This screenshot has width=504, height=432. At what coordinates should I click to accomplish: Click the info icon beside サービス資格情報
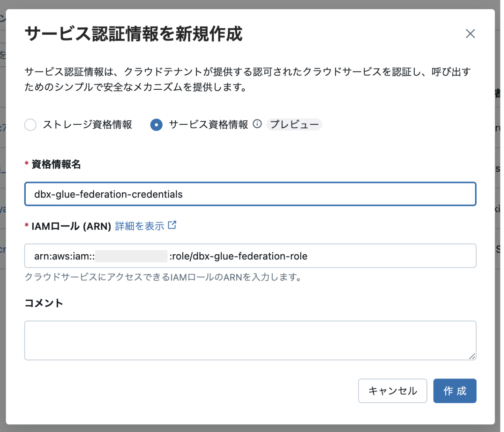(257, 124)
